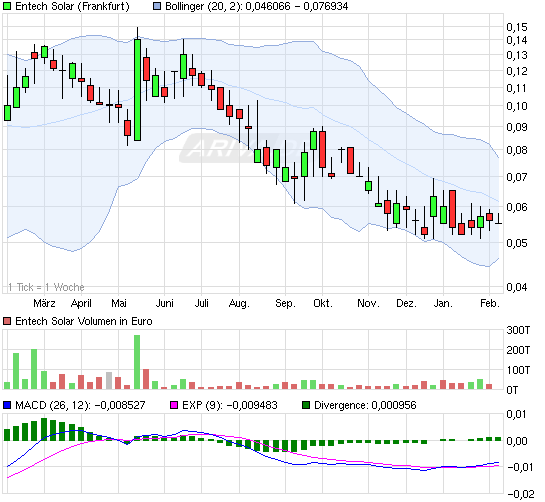Viewport: 545px width, 502px height.
Task: Click the 'Nov.' month label
Action: coord(368,303)
